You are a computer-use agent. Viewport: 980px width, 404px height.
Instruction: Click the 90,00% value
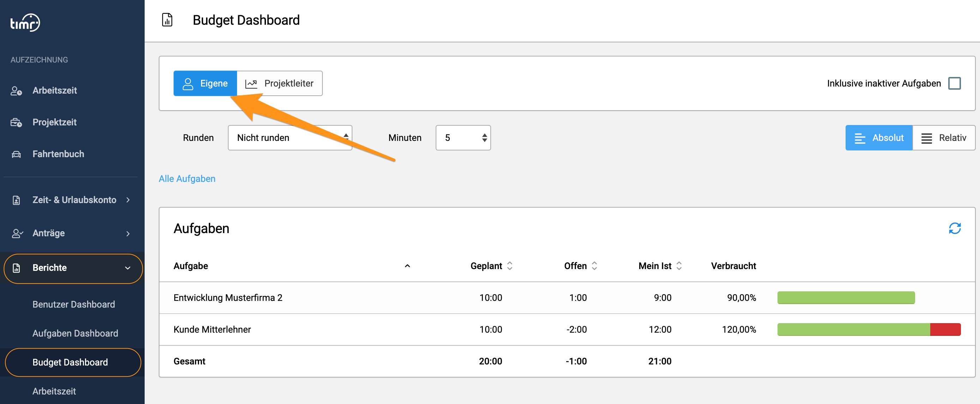pos(742,298)
